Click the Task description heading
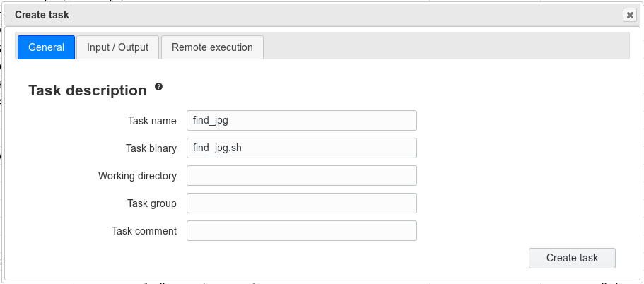Viewport: 644px width, 284px height. tap(88, 90)
